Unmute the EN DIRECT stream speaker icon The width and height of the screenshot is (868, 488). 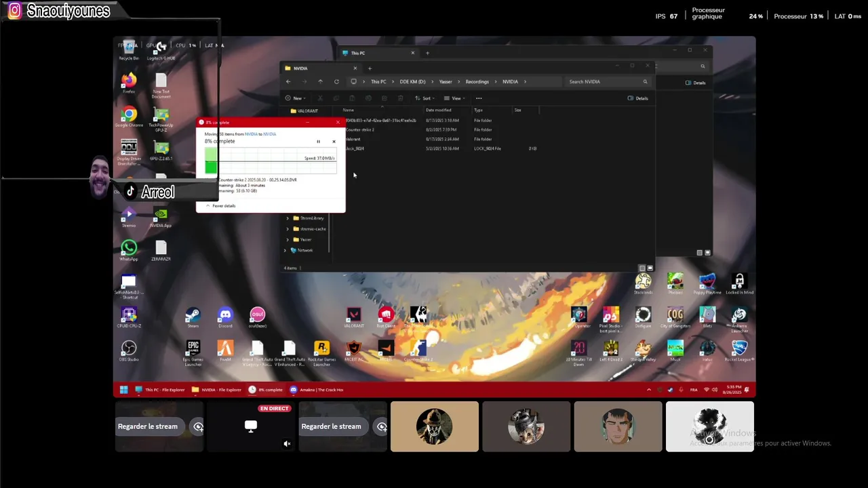[287, 444]
